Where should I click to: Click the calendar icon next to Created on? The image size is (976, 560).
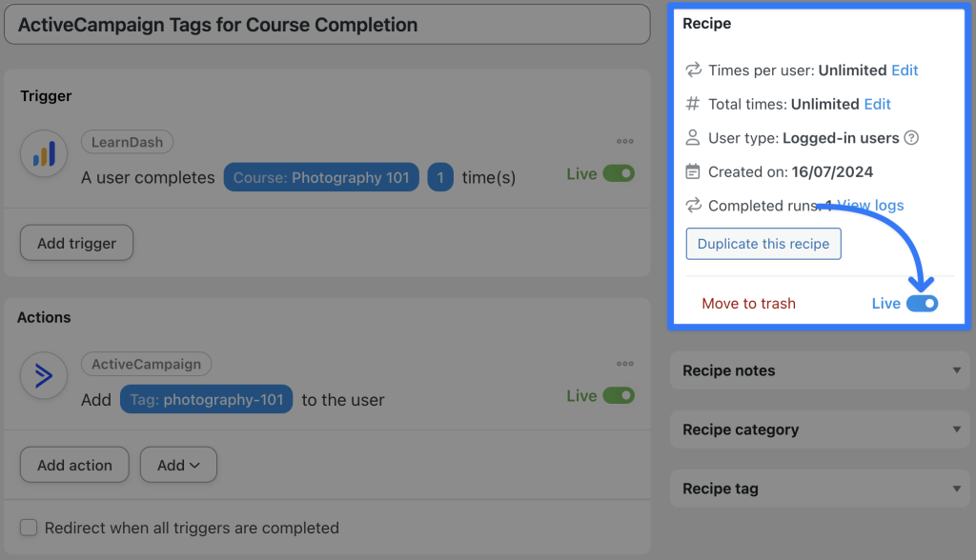(693, 171)
